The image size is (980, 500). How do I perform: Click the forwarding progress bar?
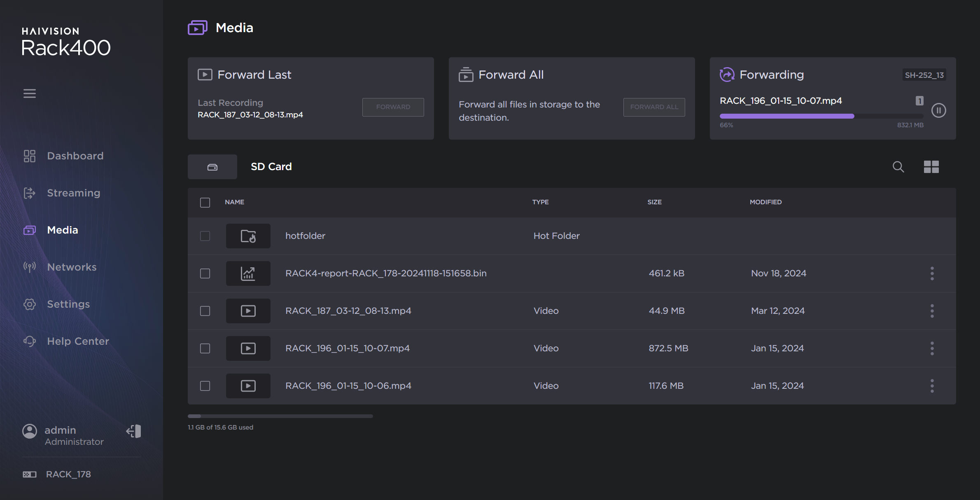[821, 117]
